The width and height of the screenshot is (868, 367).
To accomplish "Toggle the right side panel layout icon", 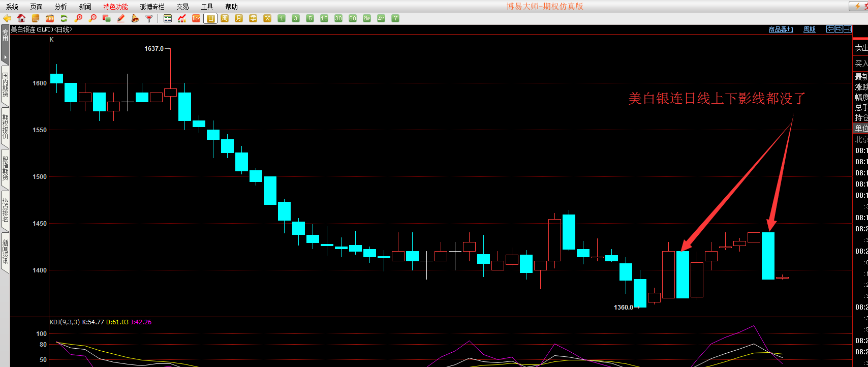I will click(847, 29).
